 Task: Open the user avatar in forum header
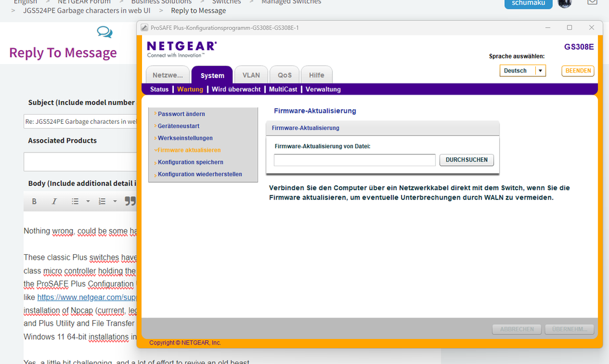tap(564, 4)
